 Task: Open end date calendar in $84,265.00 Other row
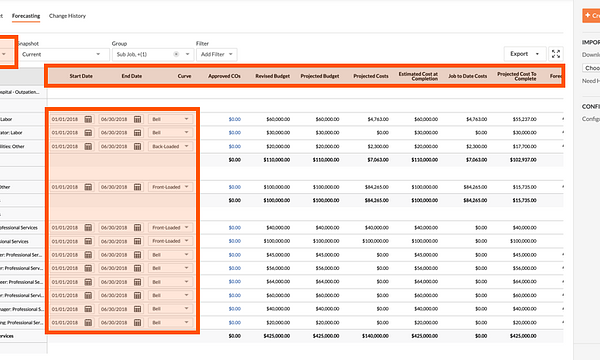pos(137,187)
